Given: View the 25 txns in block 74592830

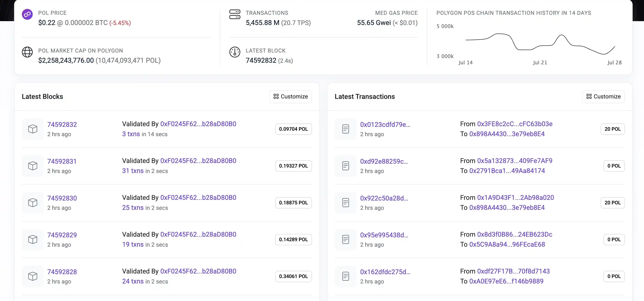Looking at the screenshot, I should 133,208.
